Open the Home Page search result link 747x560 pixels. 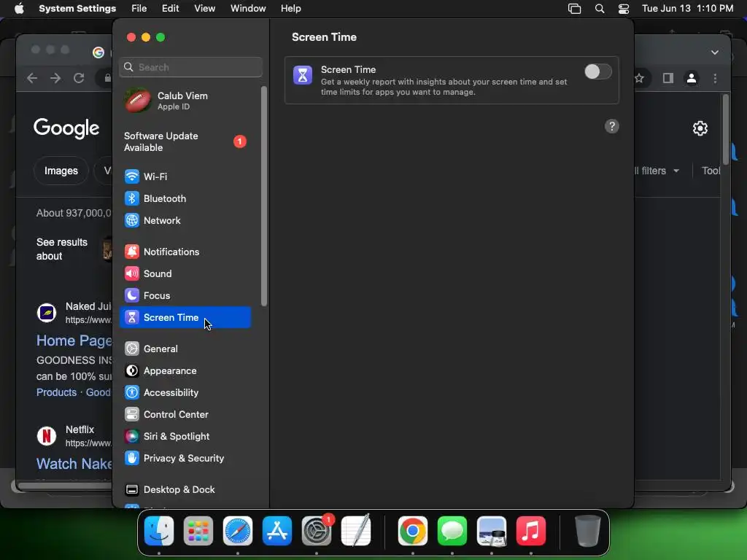pyautogui.click(x=74, y=341)
